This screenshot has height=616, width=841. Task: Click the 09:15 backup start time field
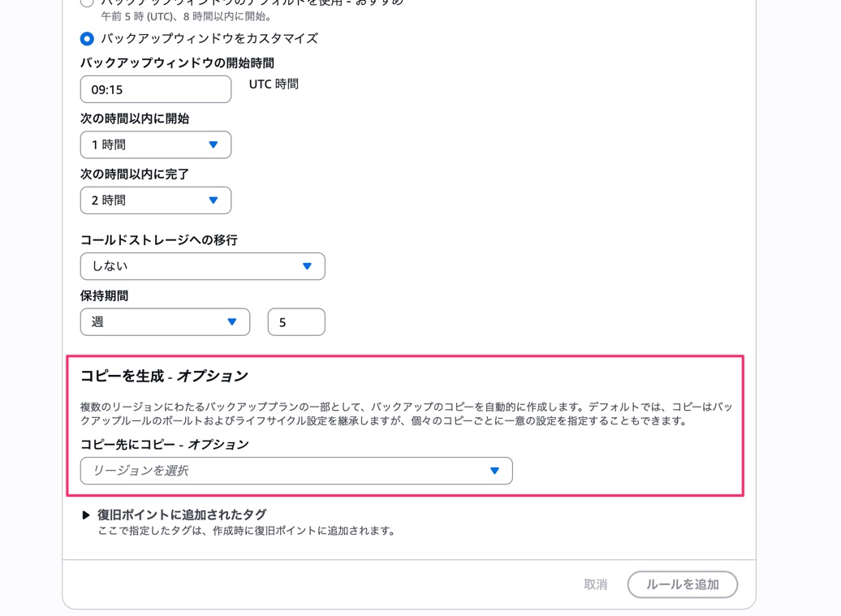(155, 89)
